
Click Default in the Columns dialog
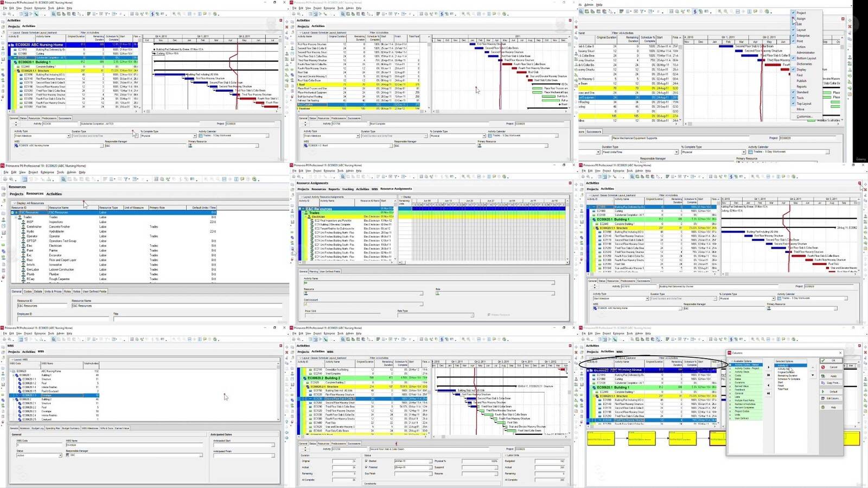(x=832, y=391)
